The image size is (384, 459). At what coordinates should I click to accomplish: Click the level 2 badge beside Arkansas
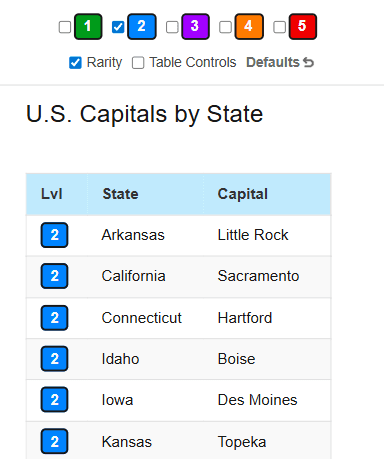[54, 235]
